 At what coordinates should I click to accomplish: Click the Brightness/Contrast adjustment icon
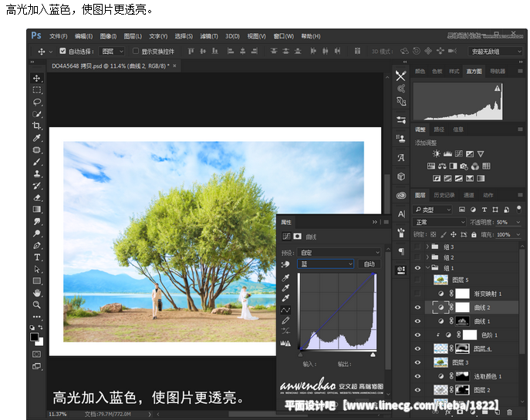click(x=437, y=154)
